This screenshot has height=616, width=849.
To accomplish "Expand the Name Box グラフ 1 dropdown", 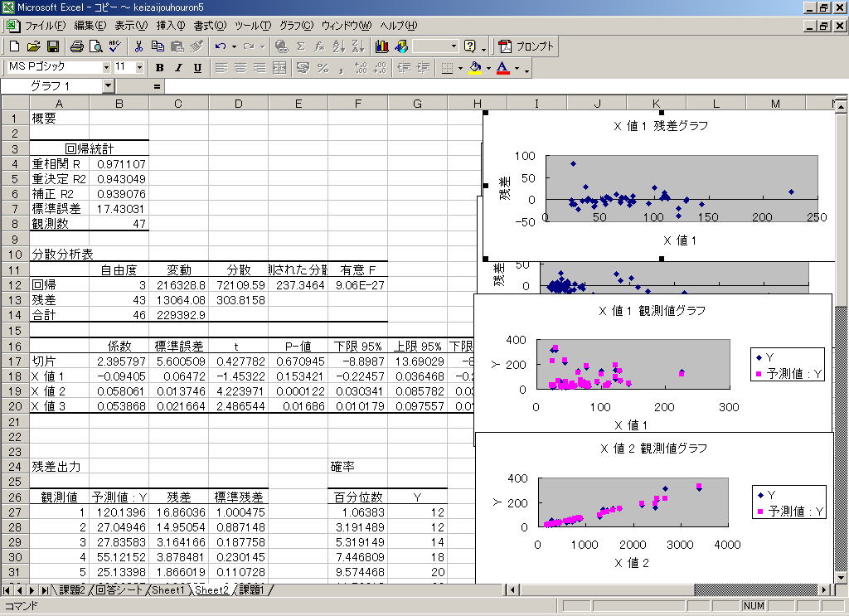I will tap(109, 86).
